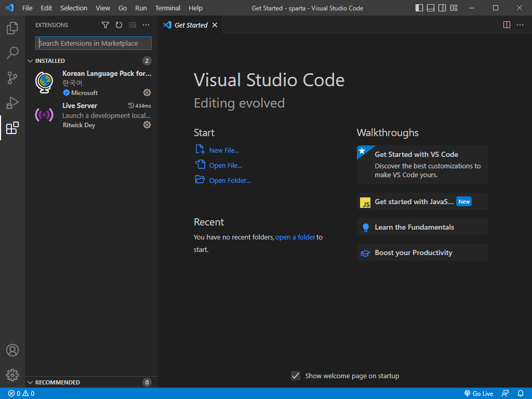532x399 pixels.
Task: Open the Selection menu
Action: 74,8
